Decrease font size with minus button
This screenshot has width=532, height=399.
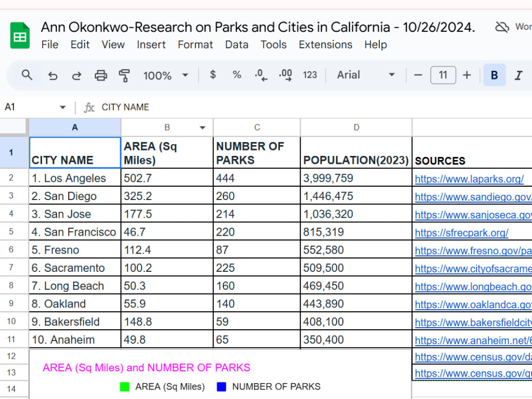tap(418, 75)
